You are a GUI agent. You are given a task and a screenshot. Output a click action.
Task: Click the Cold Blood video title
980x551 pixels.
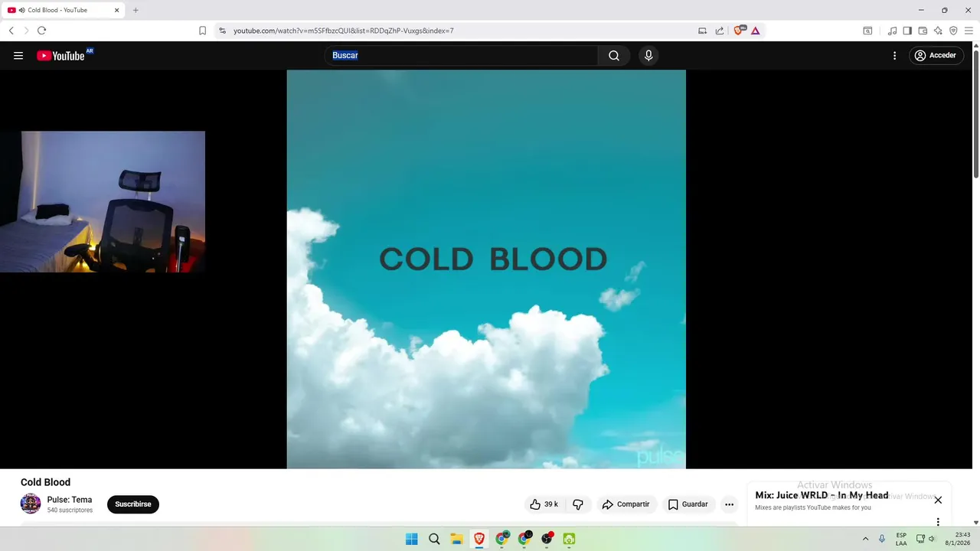tap(45, 482)
